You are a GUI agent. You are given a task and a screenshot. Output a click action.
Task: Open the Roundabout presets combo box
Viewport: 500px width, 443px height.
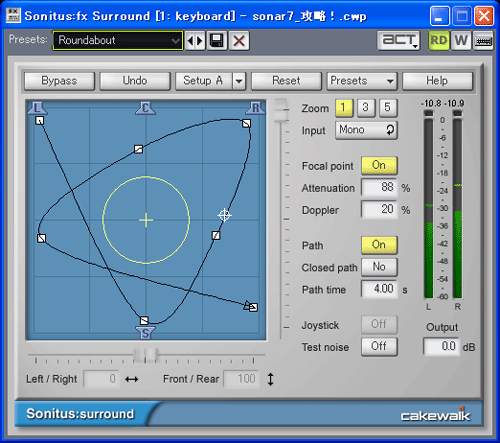point(118,41)
